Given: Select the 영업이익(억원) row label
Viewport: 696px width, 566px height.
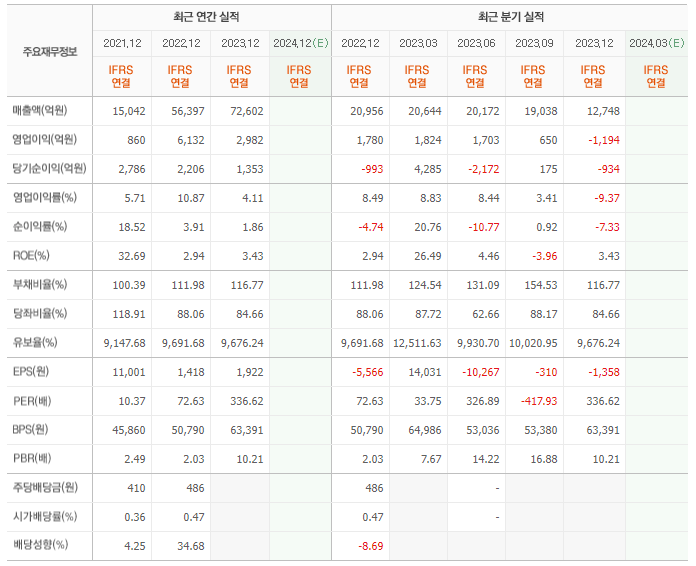Looking at the screenshot, I should pos(44,139).
